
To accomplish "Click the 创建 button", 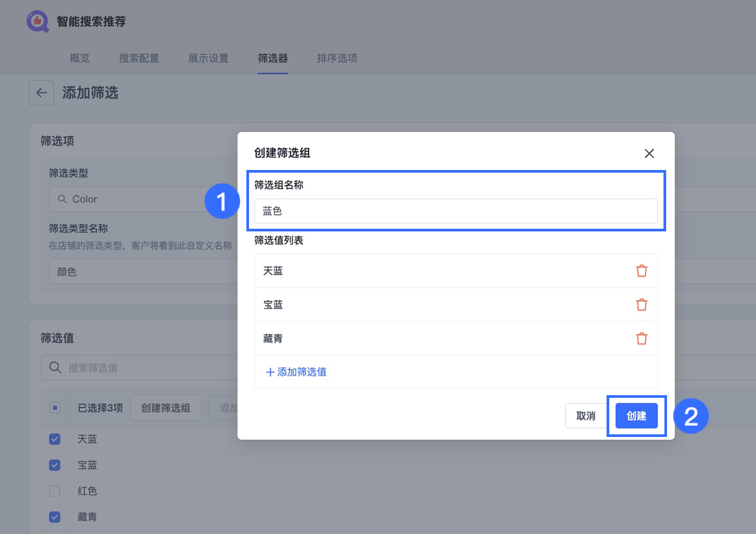I will click(636, 416).
